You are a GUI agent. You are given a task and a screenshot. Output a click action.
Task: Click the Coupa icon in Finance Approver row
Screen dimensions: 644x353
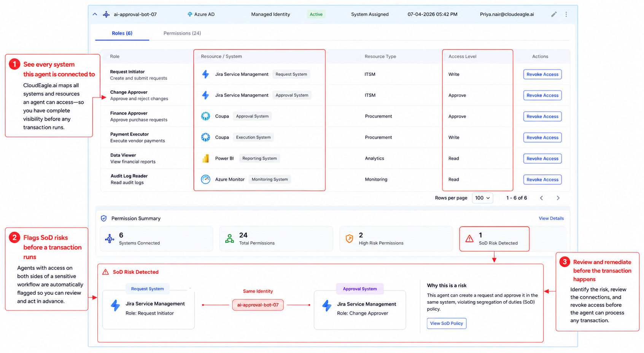click(x=205, y=116)
